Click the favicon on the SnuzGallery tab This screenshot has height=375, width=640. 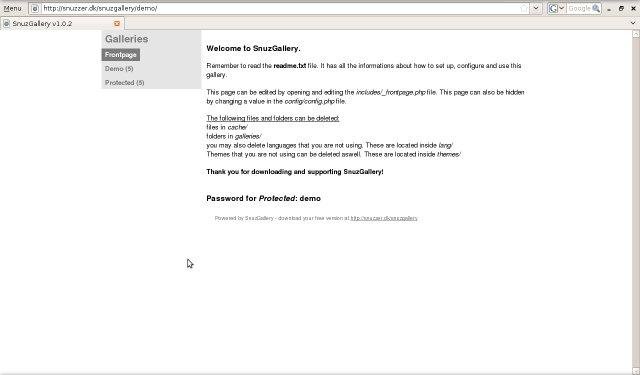coord(7,24)
